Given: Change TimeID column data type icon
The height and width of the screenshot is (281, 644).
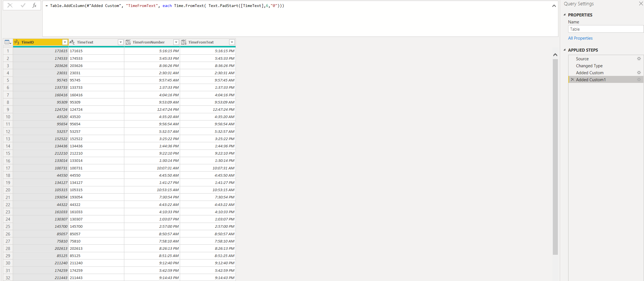Looking at the screenshot, I should coord(17,42).
